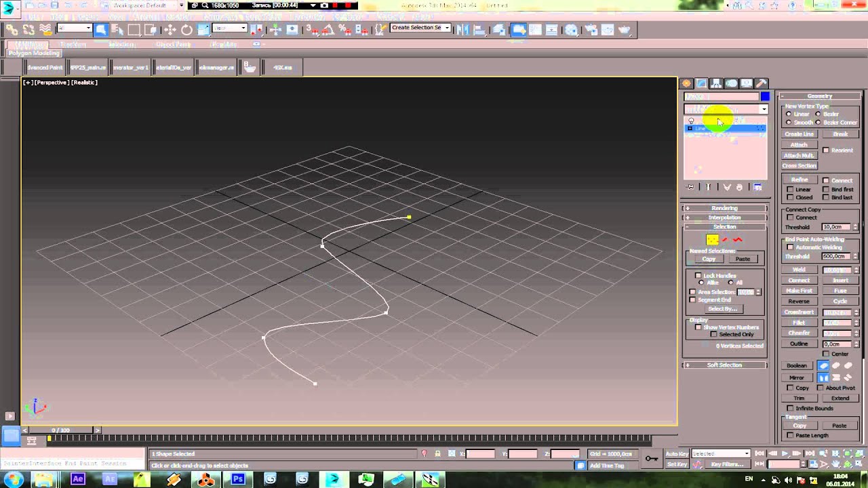Enable the Closed checkbox under Refine

pyautogui.click(x=790, y=197)
